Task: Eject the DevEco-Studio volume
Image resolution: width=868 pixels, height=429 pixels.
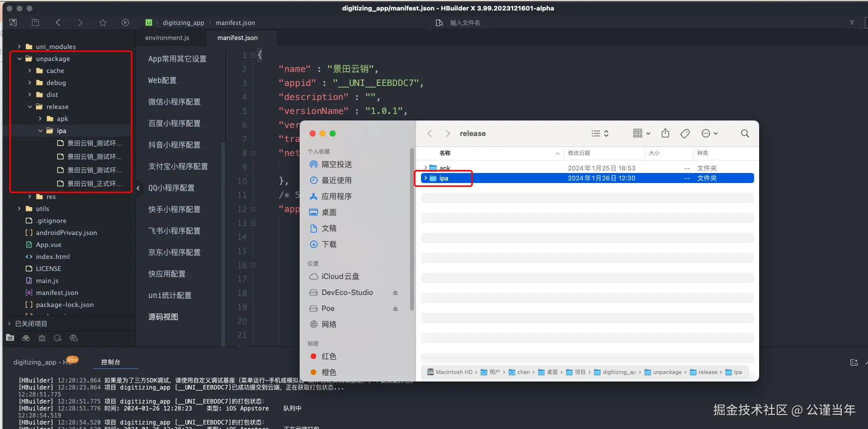Action: pos(395,292)
